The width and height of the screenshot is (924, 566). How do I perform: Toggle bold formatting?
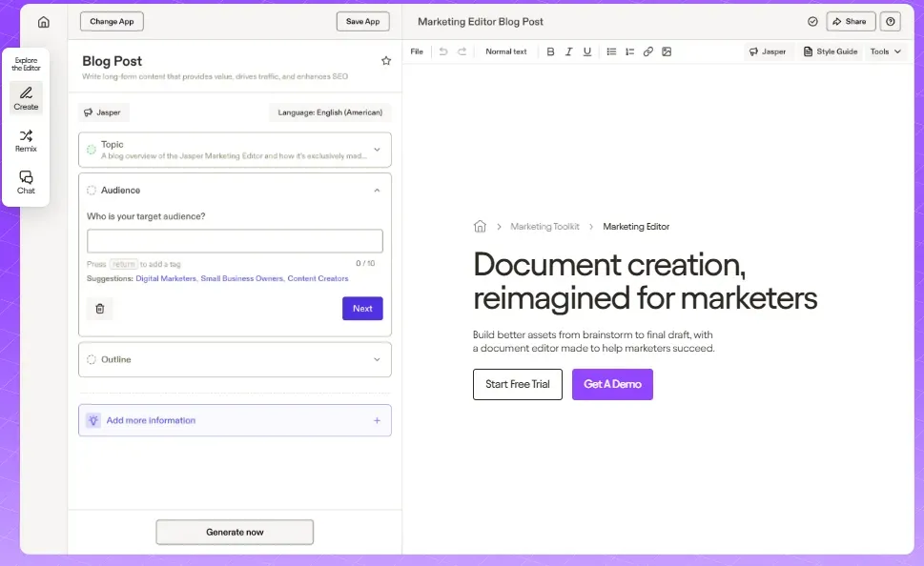click(550, 51)
